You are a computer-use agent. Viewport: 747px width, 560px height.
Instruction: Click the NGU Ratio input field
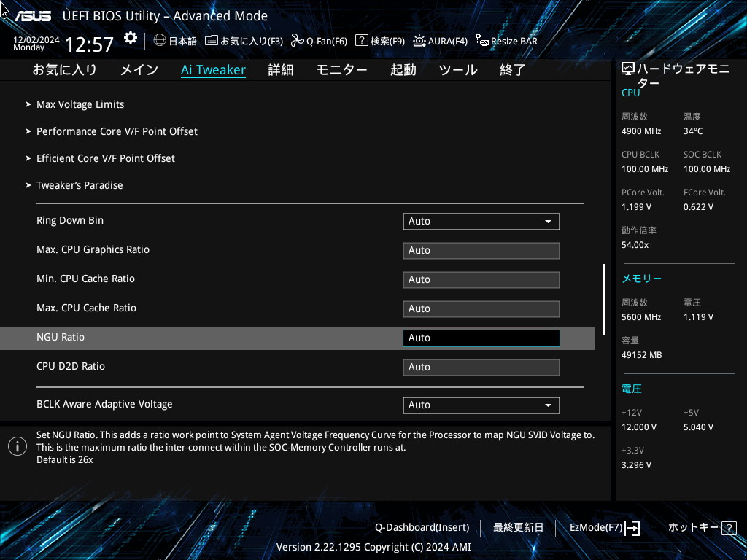coord(481,338)
